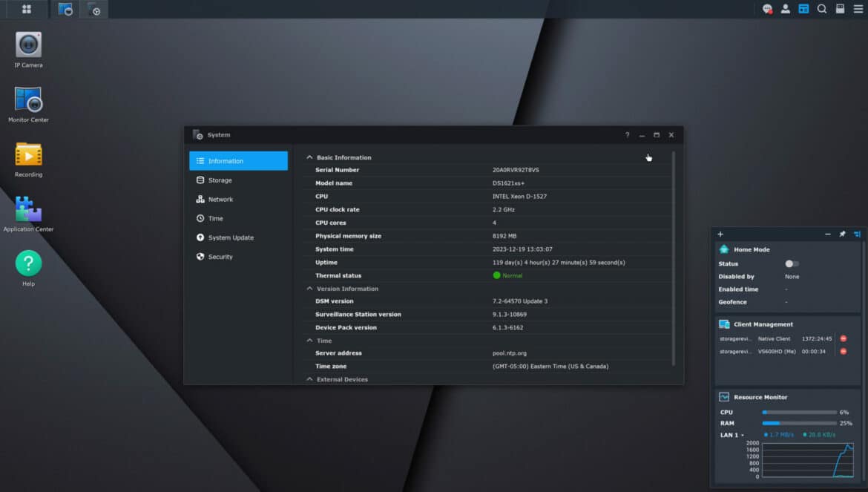Minimize the System window
This screenshot has height=492, width=868.
(642, 135)
